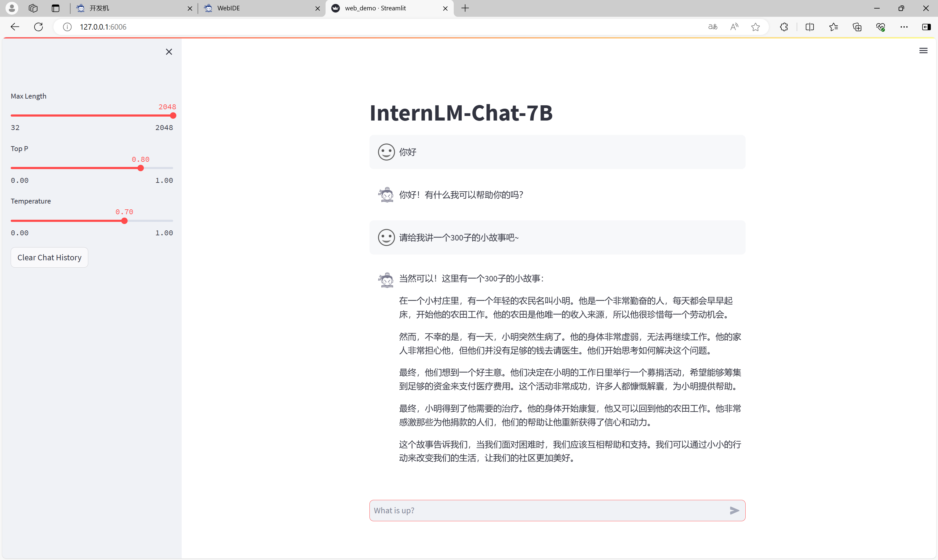
Task: Open browser essentials heart icon
Action: 881,27
